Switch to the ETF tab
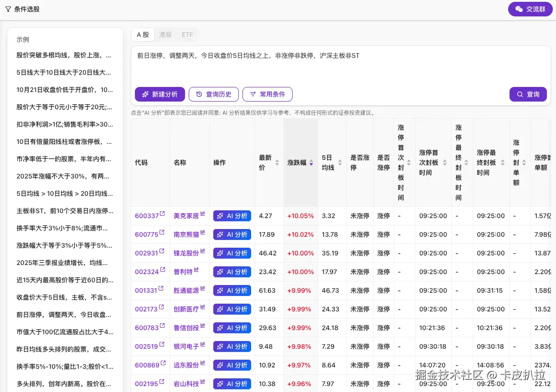The image size is (556, 392). pyautogui.click(x=187, y=34)
